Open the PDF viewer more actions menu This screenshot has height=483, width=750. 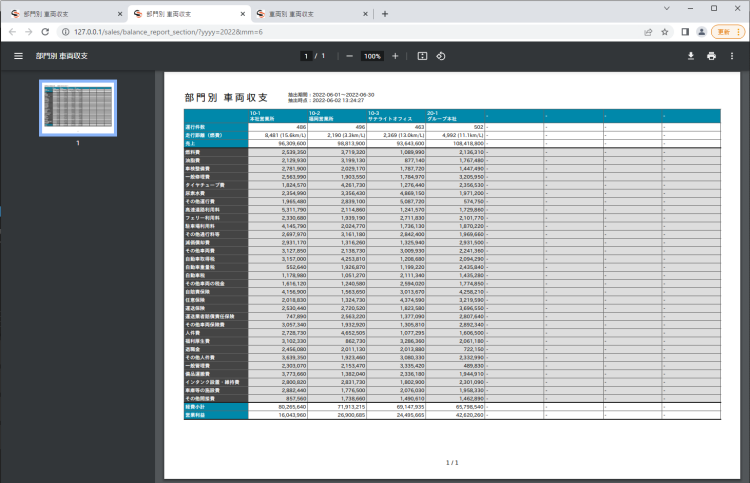pyautogui.click(x=732, y=56)
